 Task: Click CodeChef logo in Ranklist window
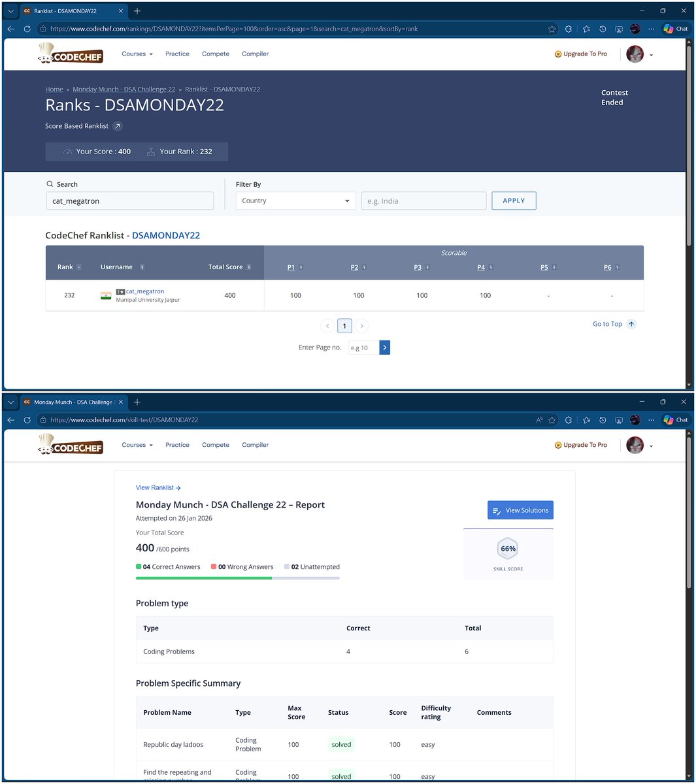(x=71, y=54)
